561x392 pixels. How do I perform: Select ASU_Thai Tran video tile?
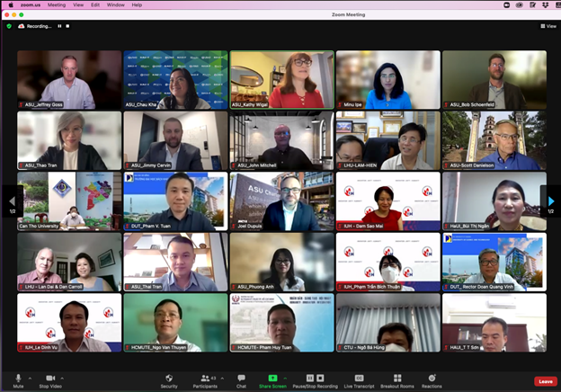pos(175,263)
